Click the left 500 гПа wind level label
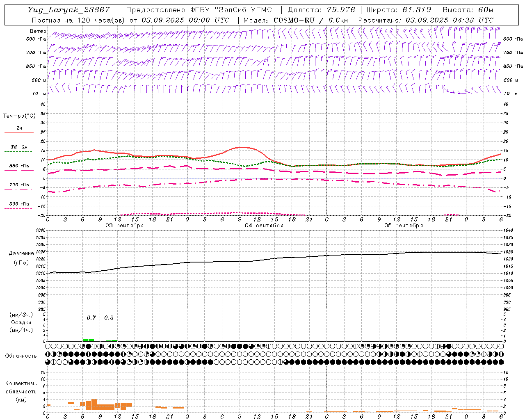Viewport: 525px width, 420px height. [x=36, y=39]
